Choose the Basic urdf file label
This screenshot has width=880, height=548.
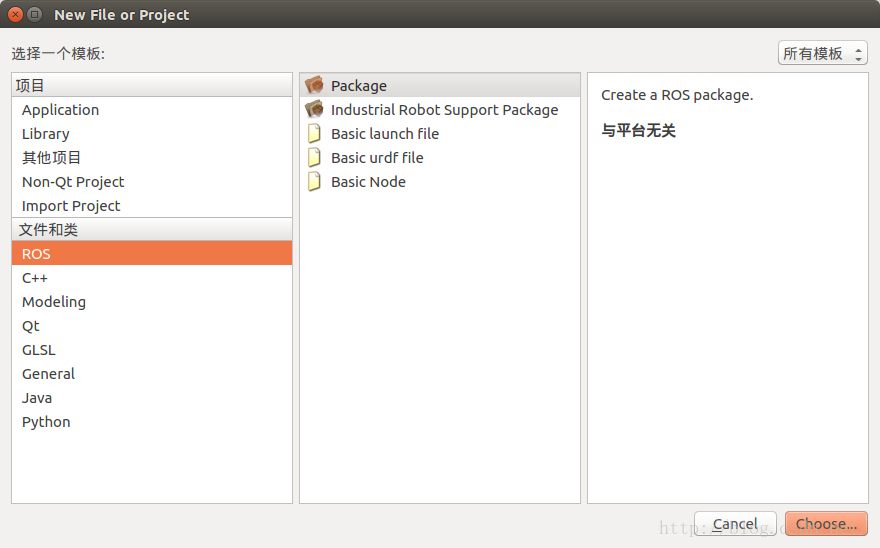click(x=377, y=158)
